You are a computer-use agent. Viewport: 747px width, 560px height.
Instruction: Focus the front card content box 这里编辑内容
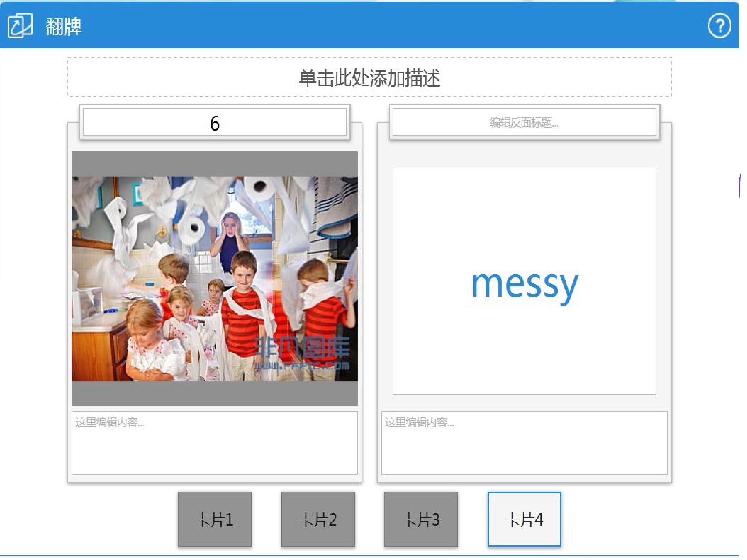(215, 443)
